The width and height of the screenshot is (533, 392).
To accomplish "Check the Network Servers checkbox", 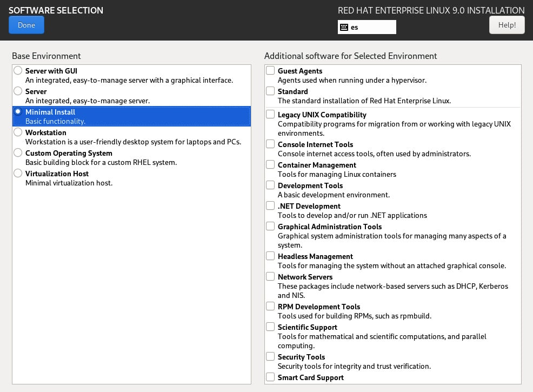I will (270, 276).
